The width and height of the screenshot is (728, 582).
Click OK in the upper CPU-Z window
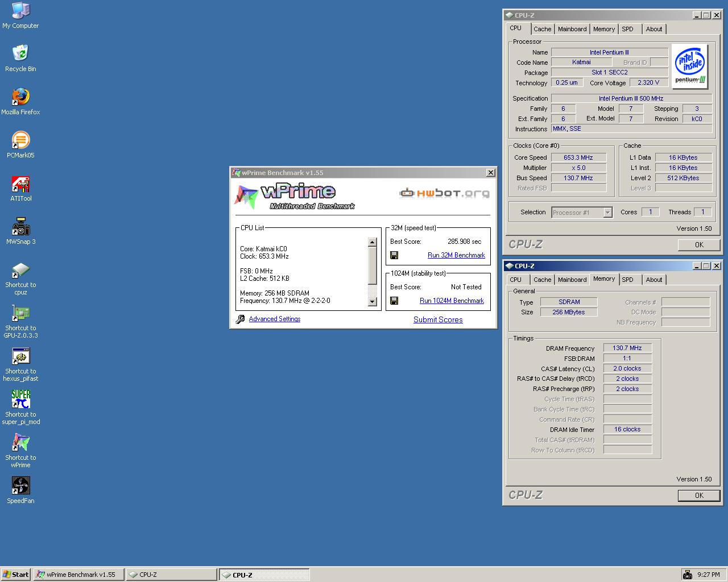[699, 245]
